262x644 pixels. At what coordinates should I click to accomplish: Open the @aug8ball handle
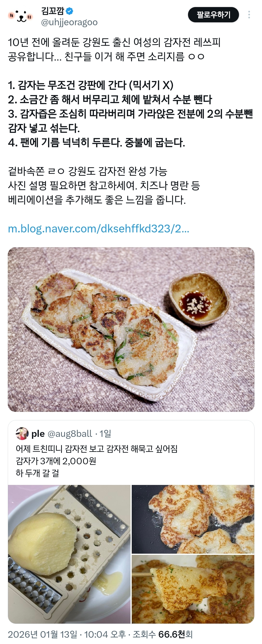70,433
